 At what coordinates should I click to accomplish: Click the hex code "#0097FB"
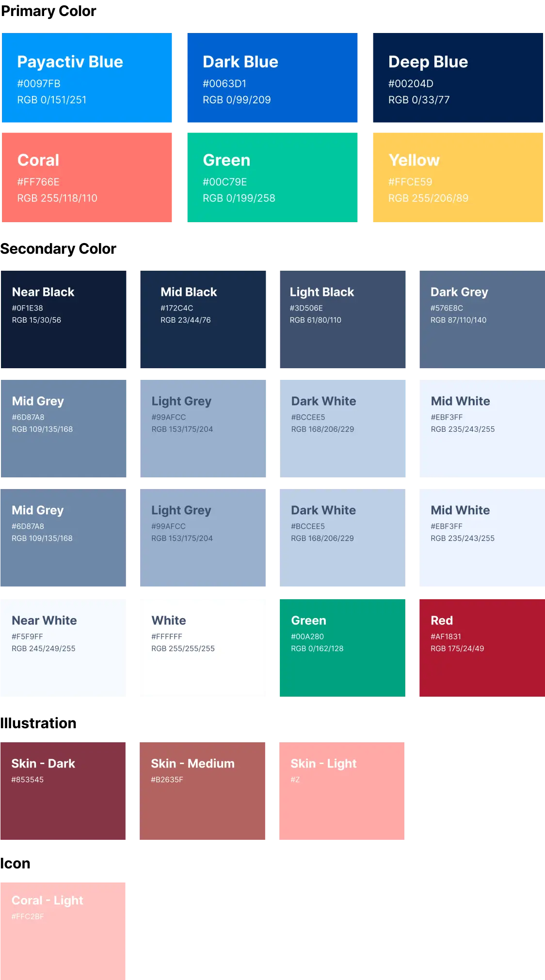tap(39, 83)
